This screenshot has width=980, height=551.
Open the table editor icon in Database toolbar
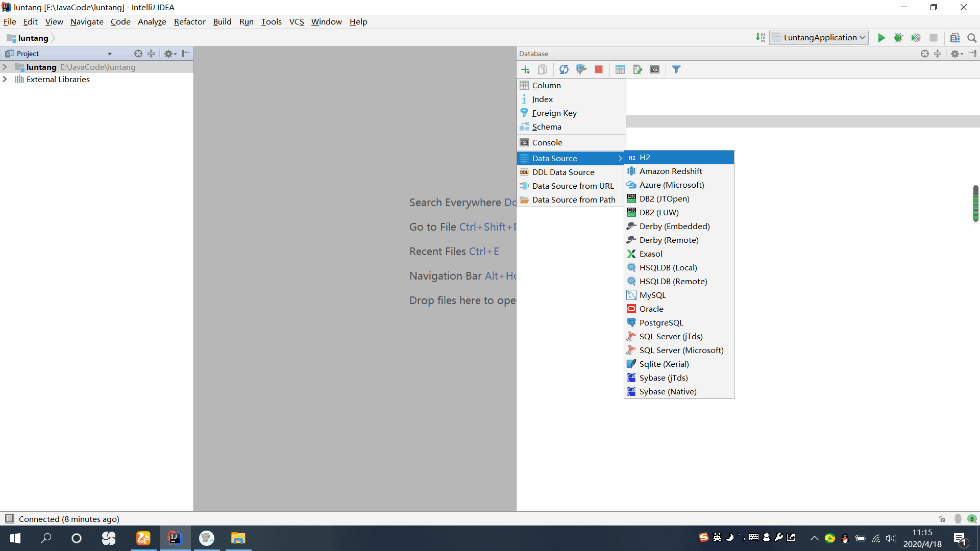pos(620,70)
